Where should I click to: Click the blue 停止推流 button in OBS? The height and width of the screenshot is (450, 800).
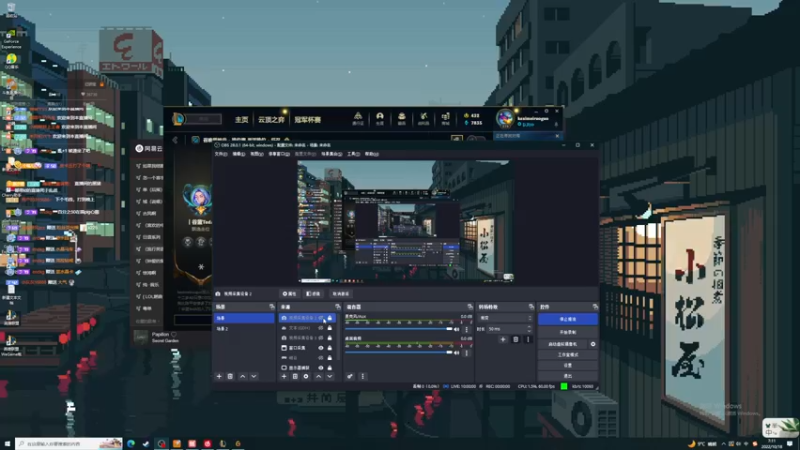pos(568,319)
